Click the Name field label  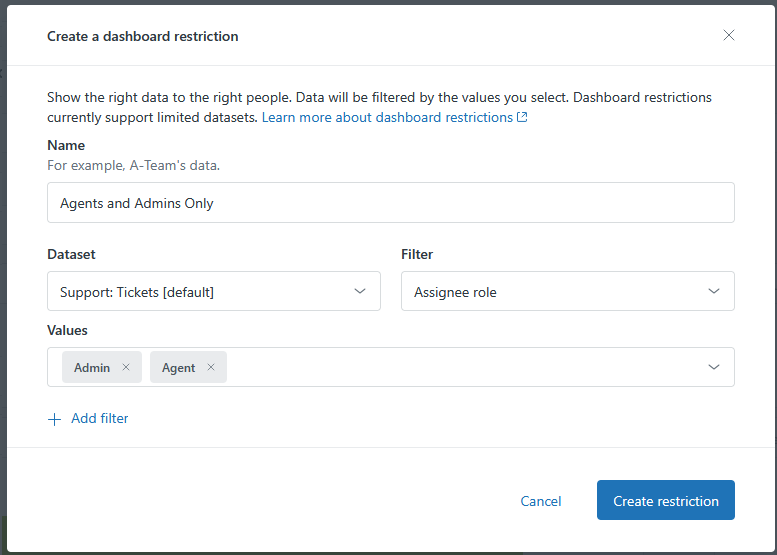[66, 146]
